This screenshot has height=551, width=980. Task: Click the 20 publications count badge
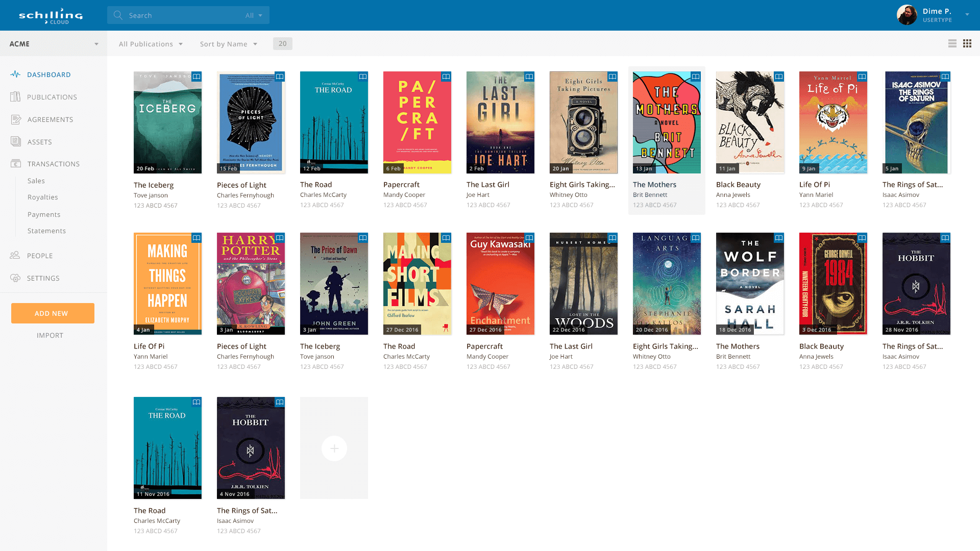(x=283, y=44)
